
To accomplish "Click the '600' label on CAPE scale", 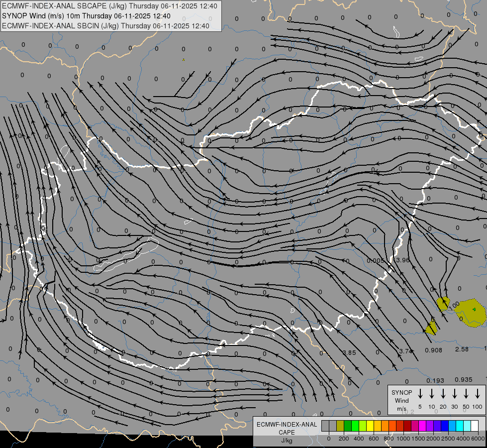I will point(374,439).
